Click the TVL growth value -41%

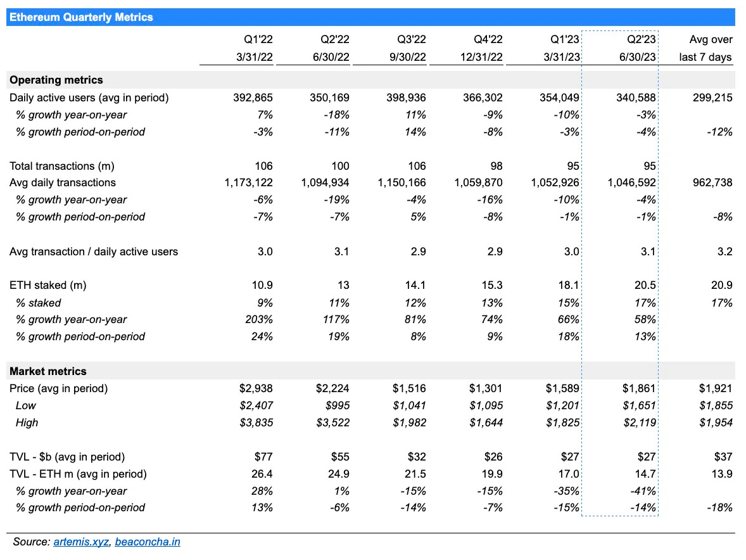[x=643, y=491]
